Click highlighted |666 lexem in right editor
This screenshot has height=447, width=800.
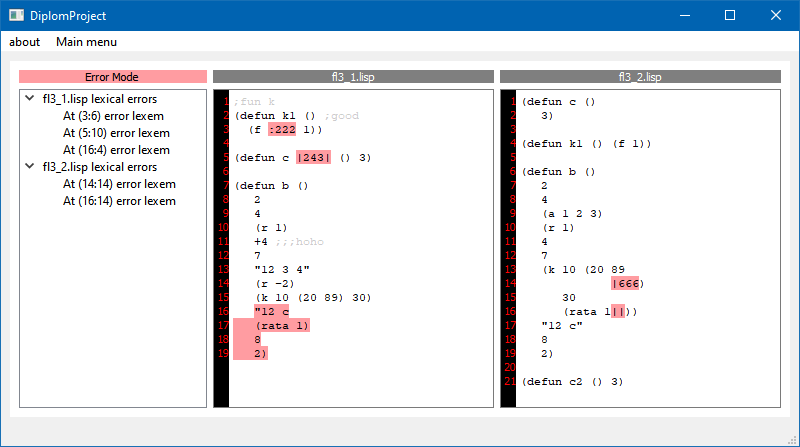626,283
